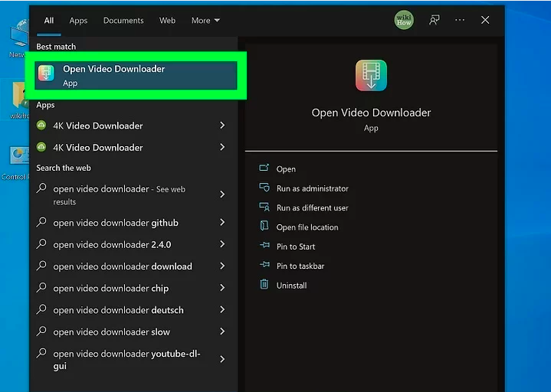Click magnifier icon beside 'github' suggestion

pos(41,222)
